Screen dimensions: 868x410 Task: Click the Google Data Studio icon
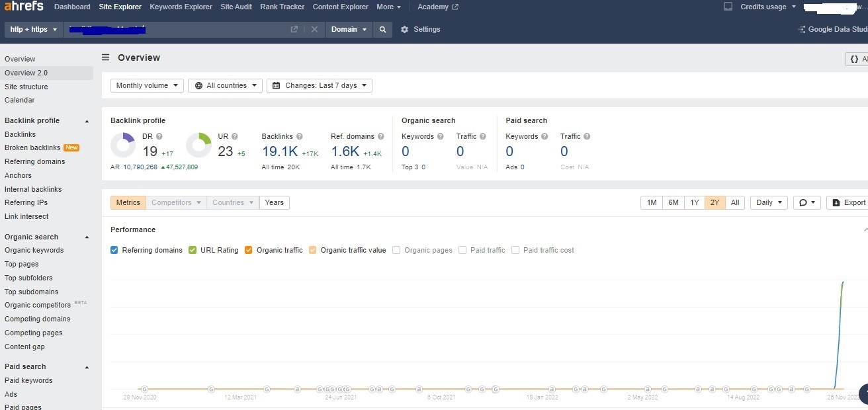point(802,30)
